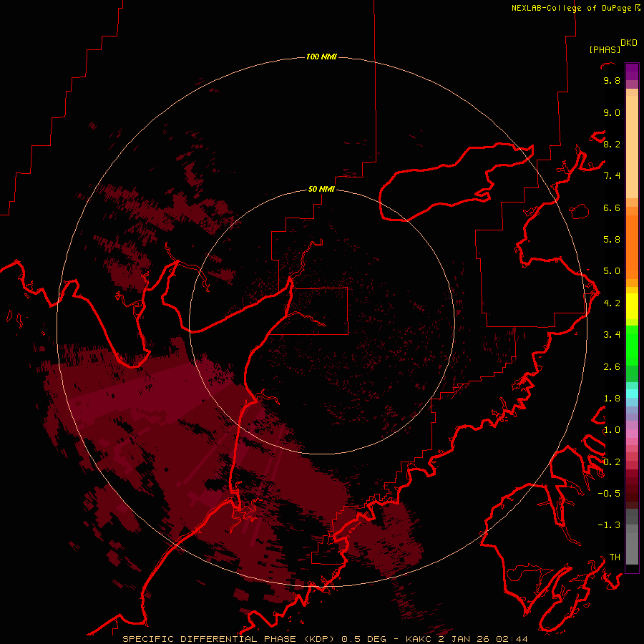The height and width of the screenshot is (644, 644).
Task: Click the 5.8 value on the scale
Action: (612, 240)
